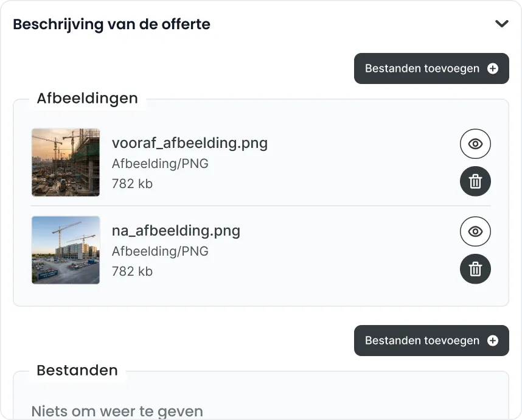Viewport: 522px width, 420px height.
Task: Click the Bestanden group label
Action: tap(77, 370)
